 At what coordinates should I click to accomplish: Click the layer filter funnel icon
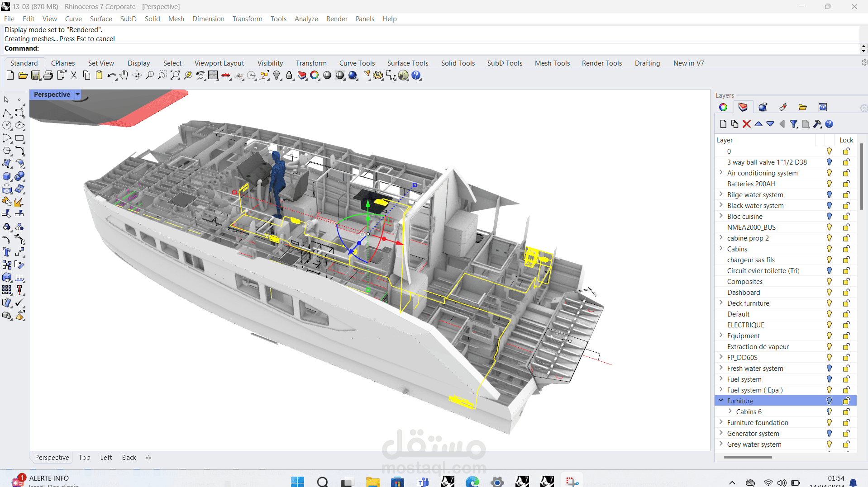pos(794,124)
